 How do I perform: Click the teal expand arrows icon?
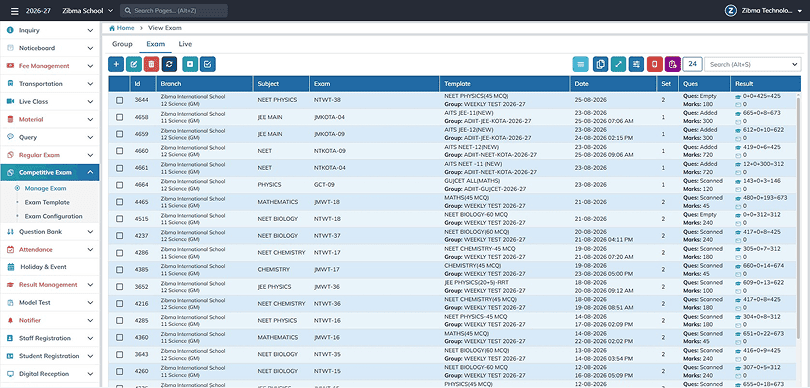[618, 64]
